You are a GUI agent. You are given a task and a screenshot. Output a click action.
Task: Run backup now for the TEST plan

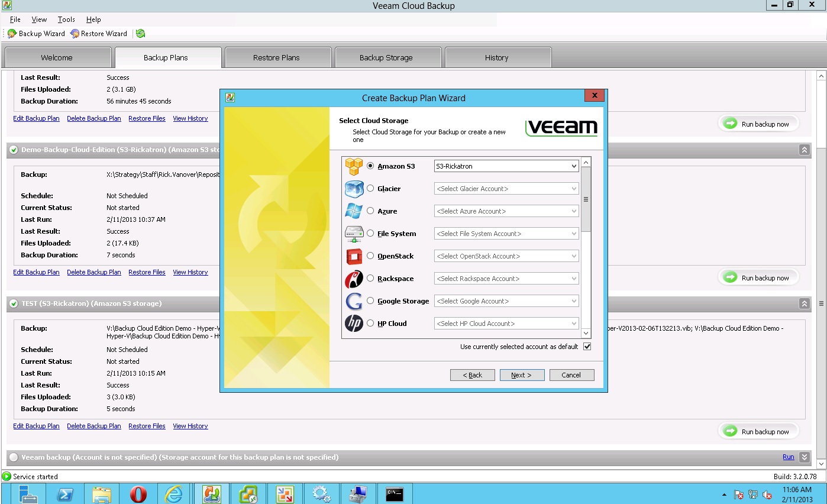pyautogui.click(x=758, y=431)
